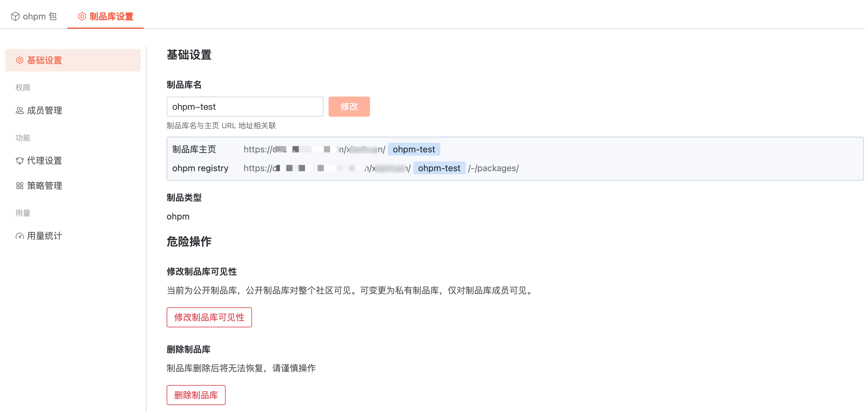Click the ohpm-test tag in registry URL
Image resolution: width=868 pixels, height=412 pixels.
click(439, 168)
